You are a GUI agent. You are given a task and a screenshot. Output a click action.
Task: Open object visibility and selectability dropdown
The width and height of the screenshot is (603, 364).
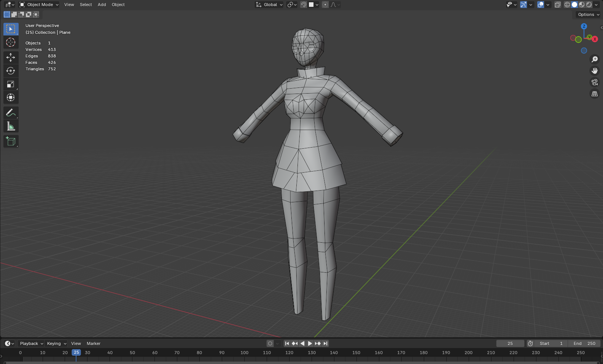coord(512,5)
